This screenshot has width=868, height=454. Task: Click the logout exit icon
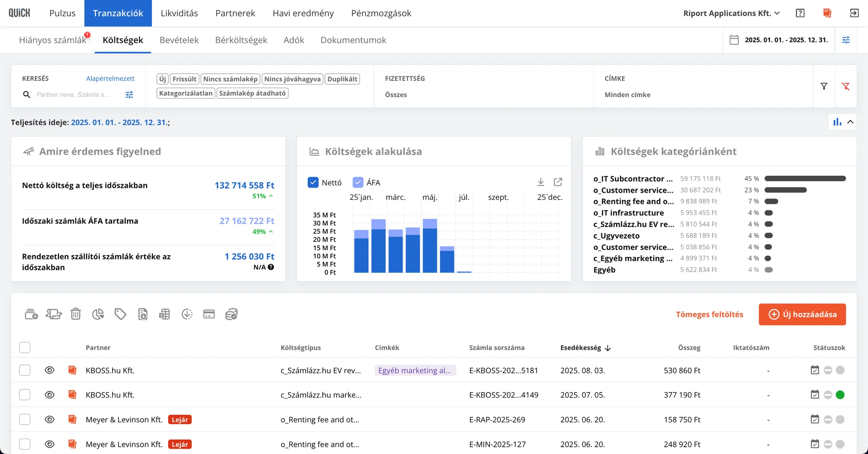(x=854, y=13)
